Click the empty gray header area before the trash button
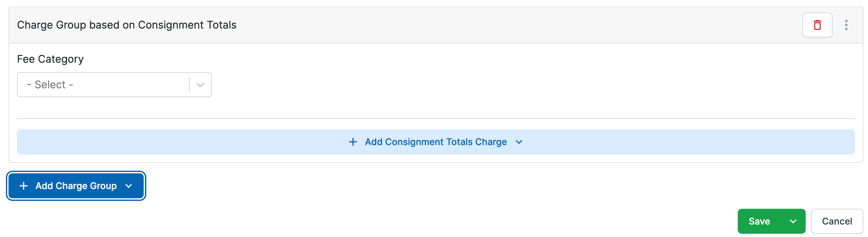 pyautogui.click(x=506, y=25)
